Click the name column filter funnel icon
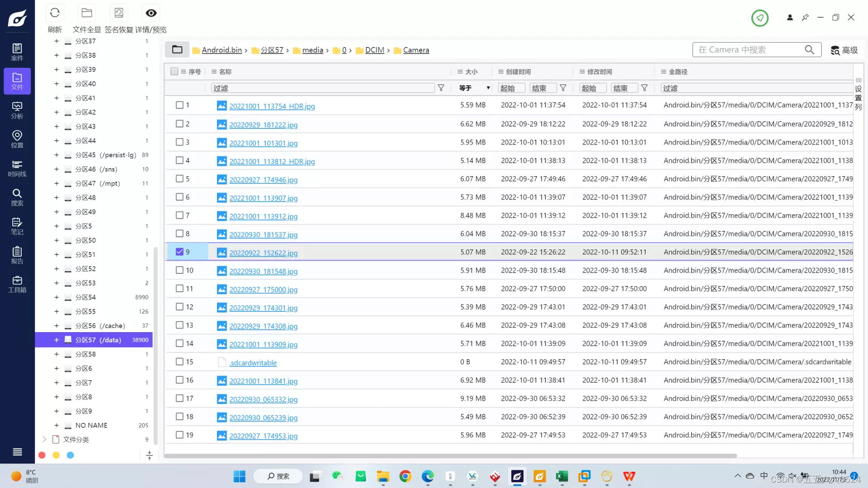The height and width of the screenshot is (488, 868). point(441,88)
